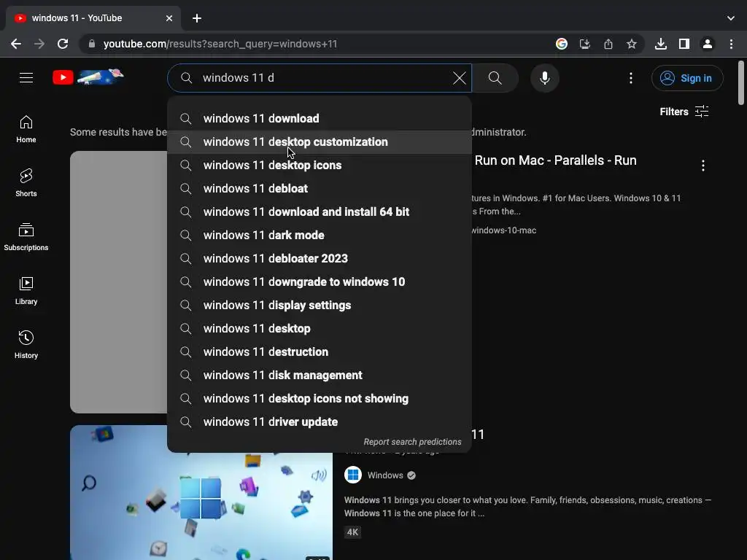Select suggestion downgrade to windows 10
The image size is (747, 560).
coord(320,282)
